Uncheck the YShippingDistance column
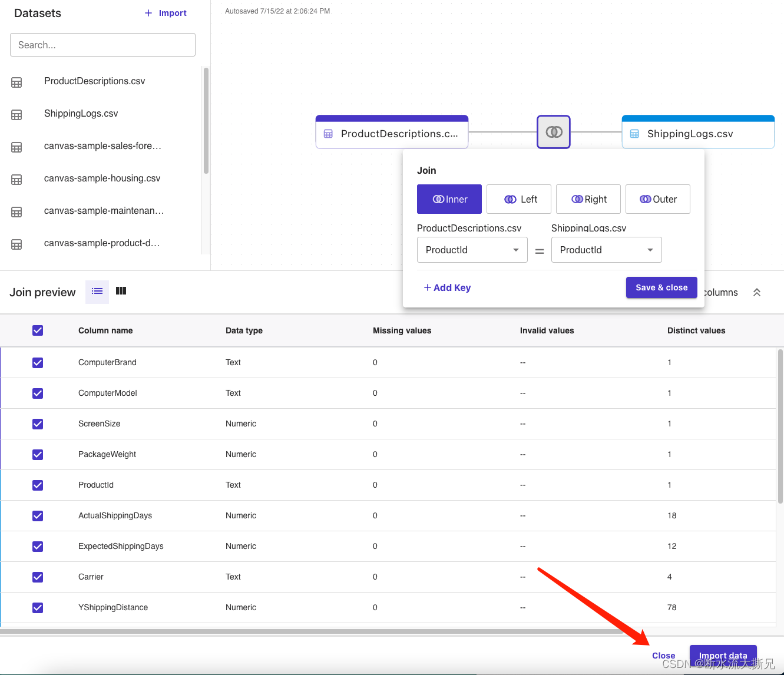This screenshot has width=784, height=675. click(38, 608)
